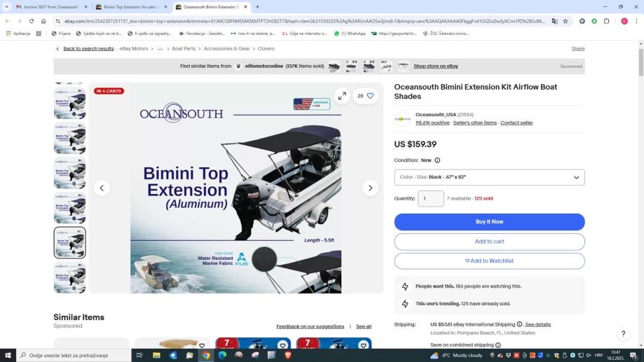Viewport: 644px width, 362px height.
Task: Expand the Color - Size dropdown
Action: pyautogui.click(x=489, y=177)
